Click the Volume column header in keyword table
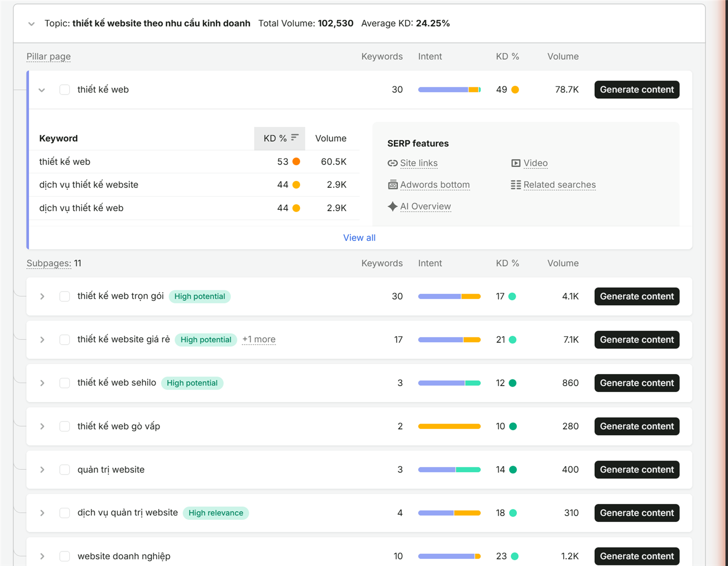Viewport: 728px width, 566px height. click(x=331, y=138)
